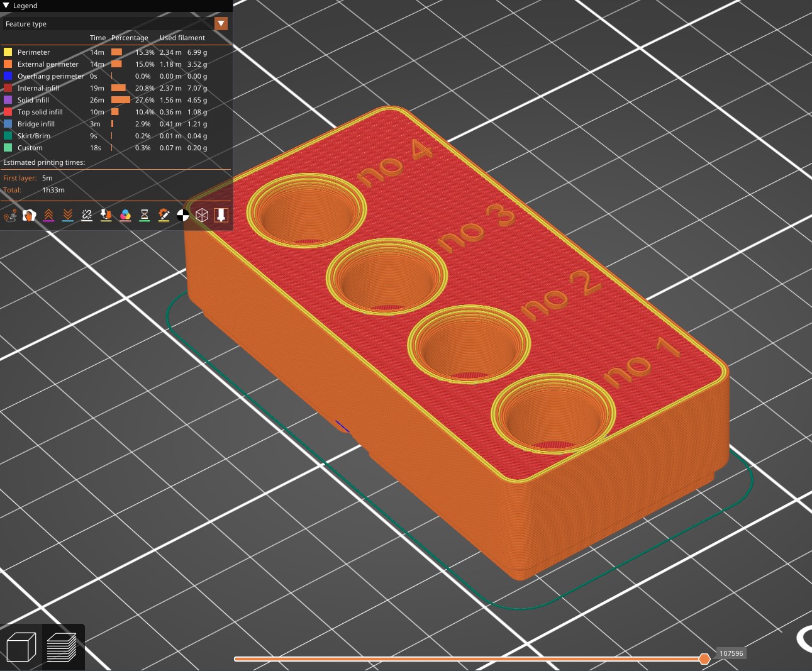The image size is (812, 671).
Task: Toggle tool changes visibility icon
Action: click(106, 216)
